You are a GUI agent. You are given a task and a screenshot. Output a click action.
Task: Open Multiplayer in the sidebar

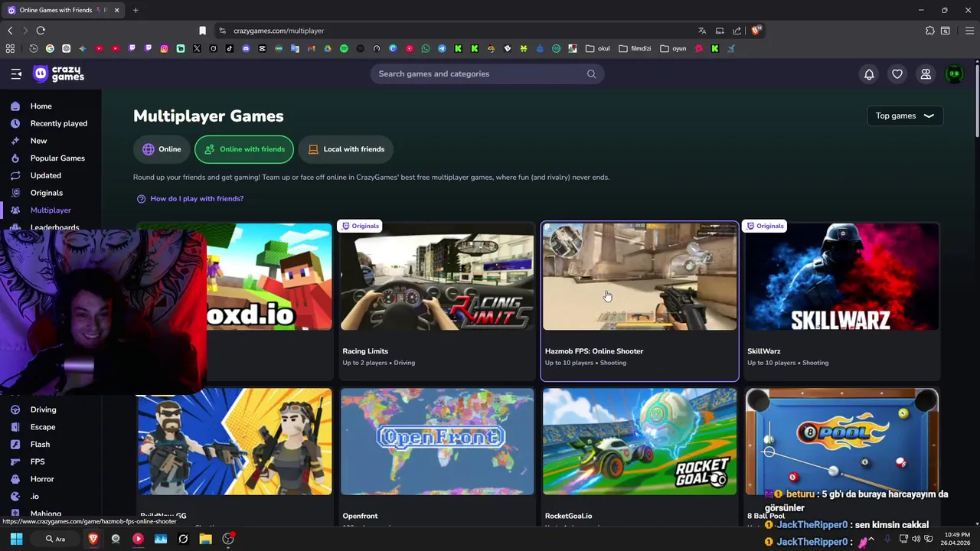(x=51, y=210)
